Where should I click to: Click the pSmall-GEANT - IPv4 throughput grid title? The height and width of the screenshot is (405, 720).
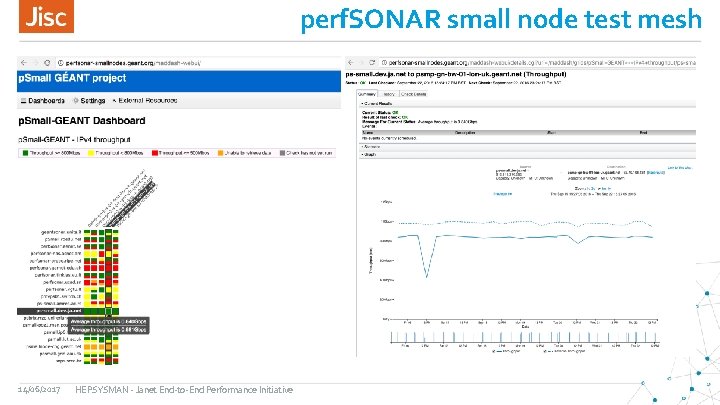click(x=74, y=140)
